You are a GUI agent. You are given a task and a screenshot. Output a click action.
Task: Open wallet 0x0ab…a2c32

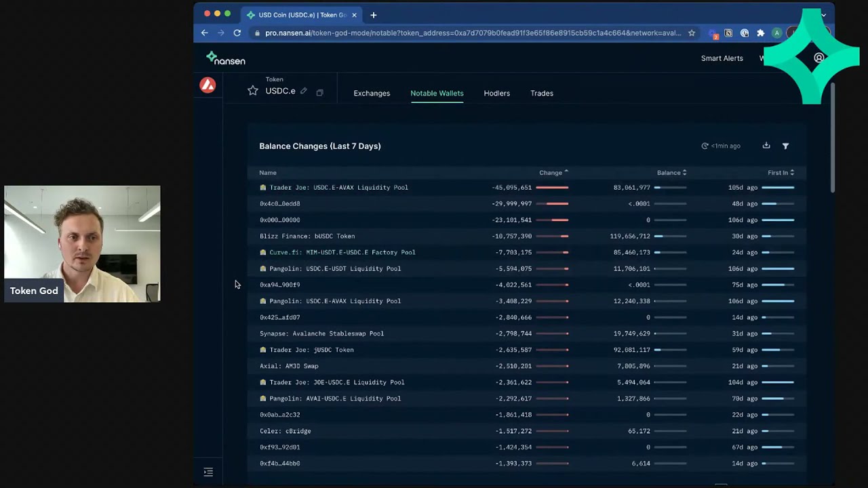279,415
